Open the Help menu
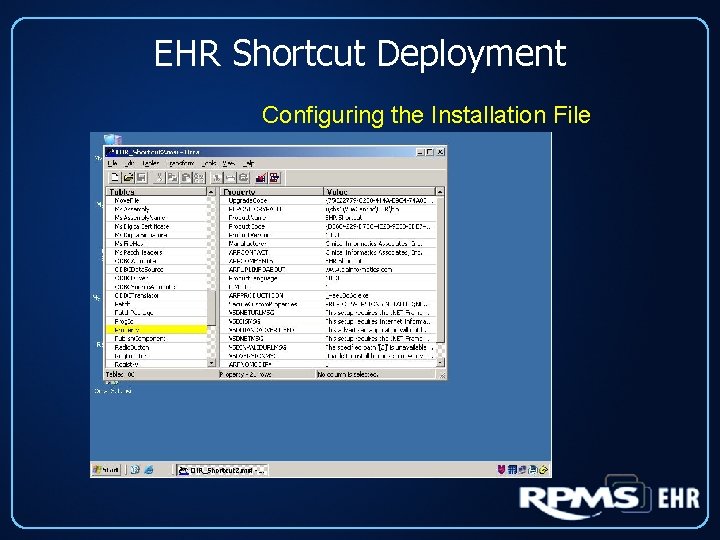The width and height of the screenshot is (720, 540). [248, 163]
